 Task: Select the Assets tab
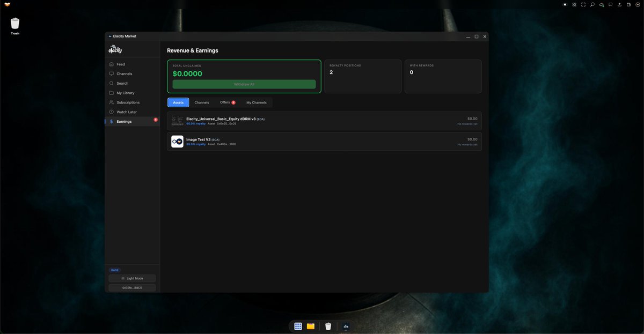(x=178, y=102)
